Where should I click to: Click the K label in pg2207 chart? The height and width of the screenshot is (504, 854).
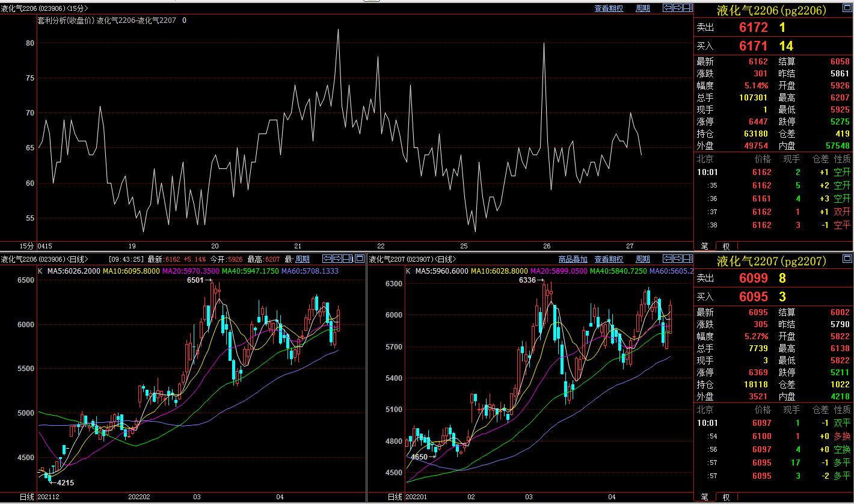click(408, 271)
